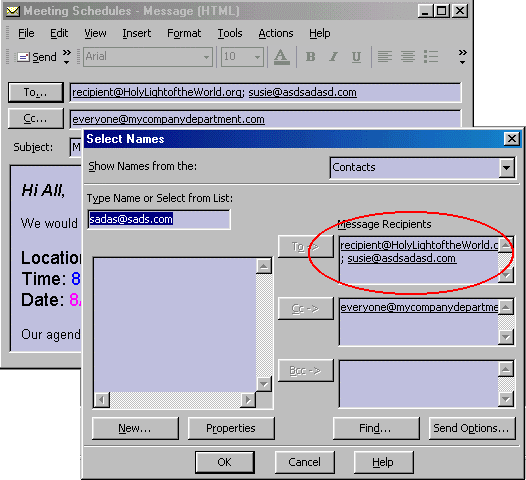
Task: Close the Select Names dialog
Action: [512, 139]
